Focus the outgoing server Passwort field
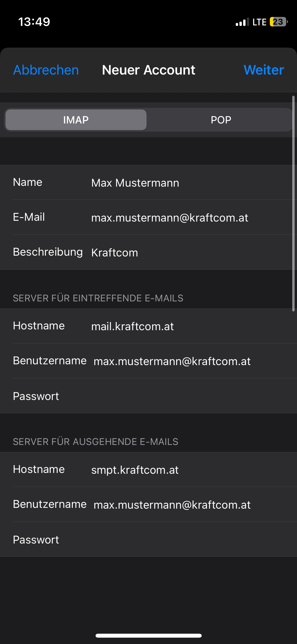The width and height of the screenshot is (297, 644). click(148, 539)
